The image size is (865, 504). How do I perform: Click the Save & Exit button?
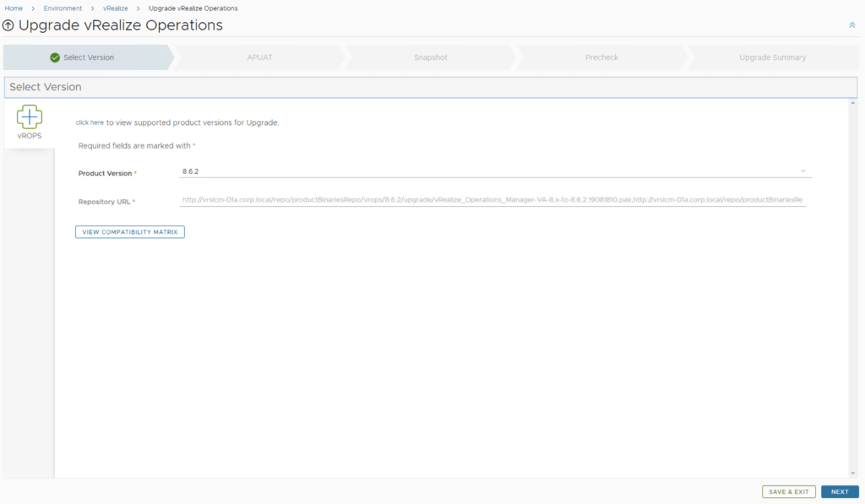tap(788, 491)
